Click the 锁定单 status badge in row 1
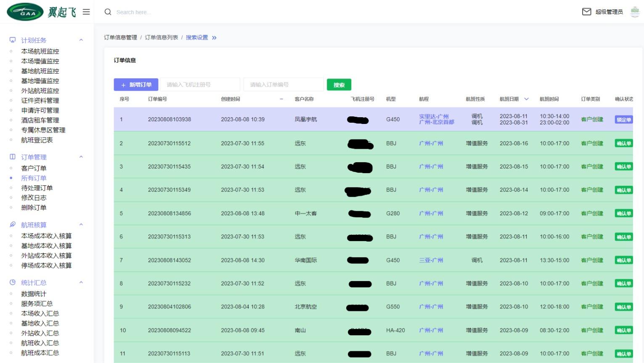 (x=624, y=120)
